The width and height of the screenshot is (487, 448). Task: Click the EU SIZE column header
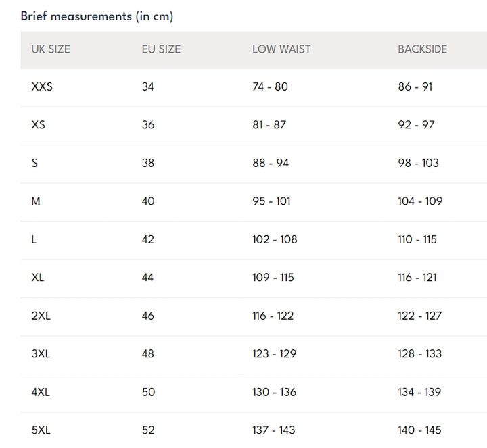[161, 49]
